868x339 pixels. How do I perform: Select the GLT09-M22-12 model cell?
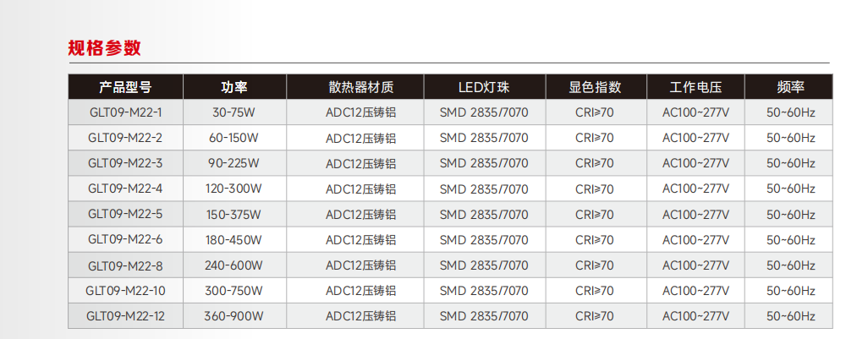(125, 316)
